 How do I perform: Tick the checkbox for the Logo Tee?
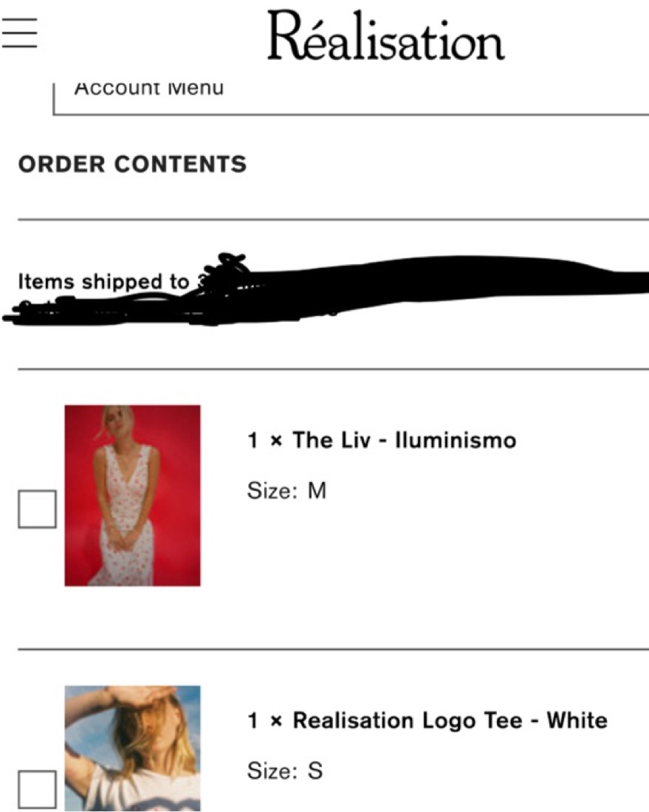(38, 789)
